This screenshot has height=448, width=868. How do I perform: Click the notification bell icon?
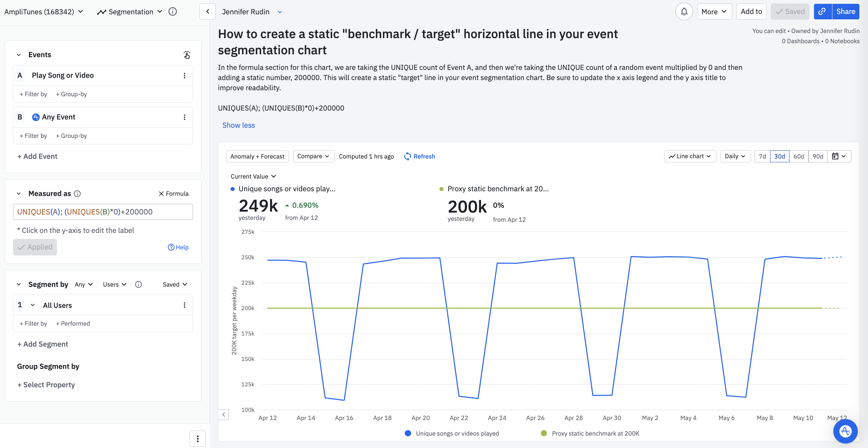(684, 12)
